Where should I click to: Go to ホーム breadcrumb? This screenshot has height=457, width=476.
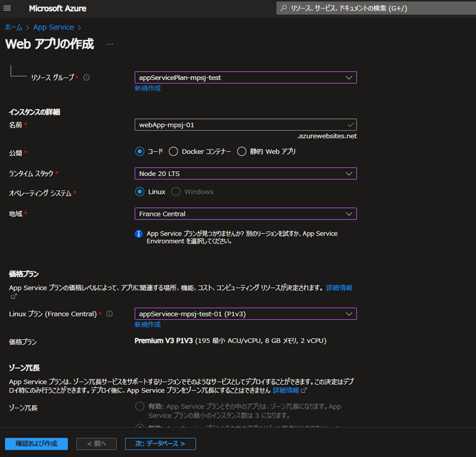pos(13,27)
